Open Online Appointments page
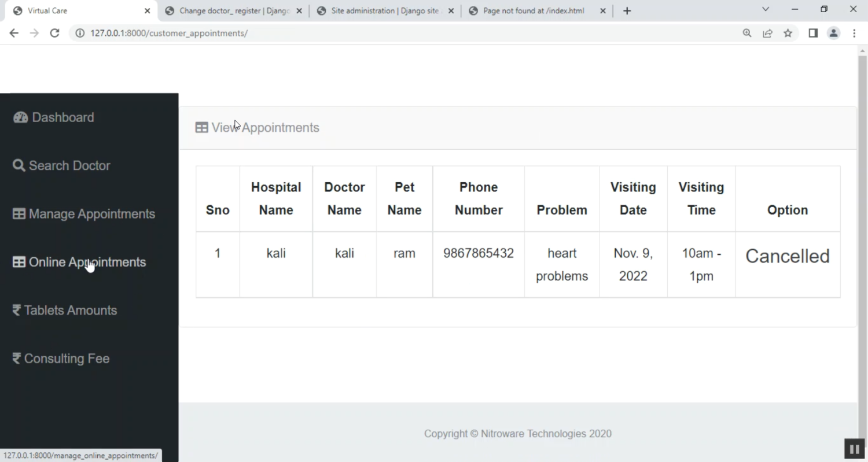The image size is (868, 462). 79,263
